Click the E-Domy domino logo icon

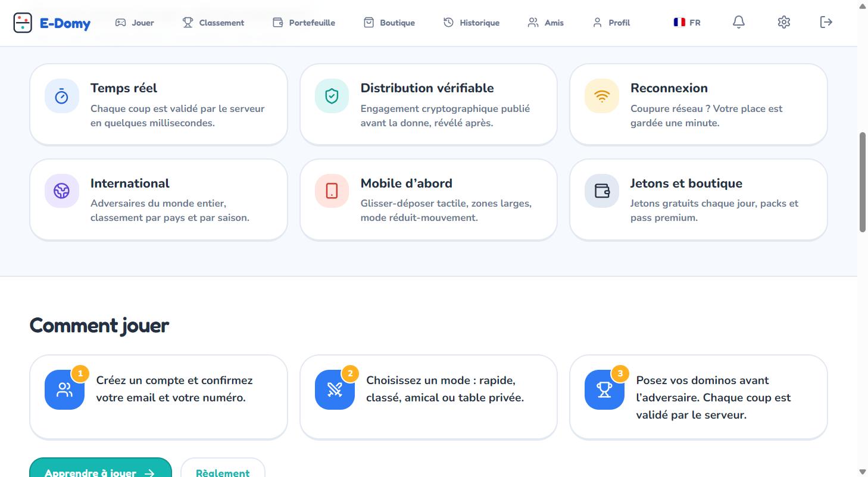point(23,23)
